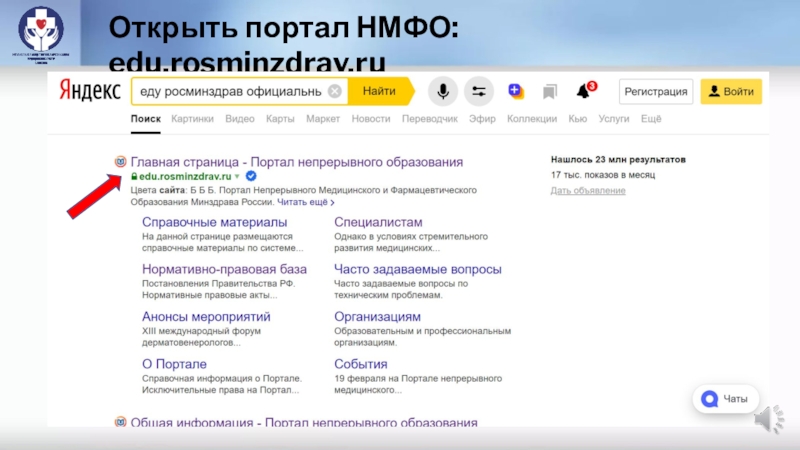Click the Регистрация button
This screenshot has height=450, width=800.
tap(656, 91)
